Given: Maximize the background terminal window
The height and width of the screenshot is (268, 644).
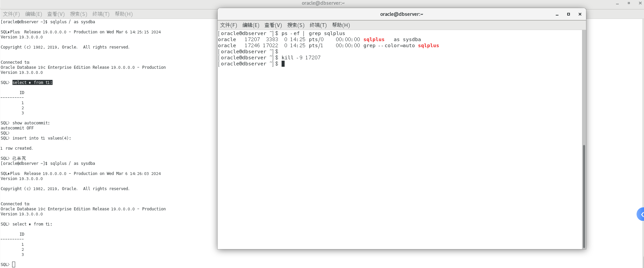Looking at the screenshot, I should (629, 3).
